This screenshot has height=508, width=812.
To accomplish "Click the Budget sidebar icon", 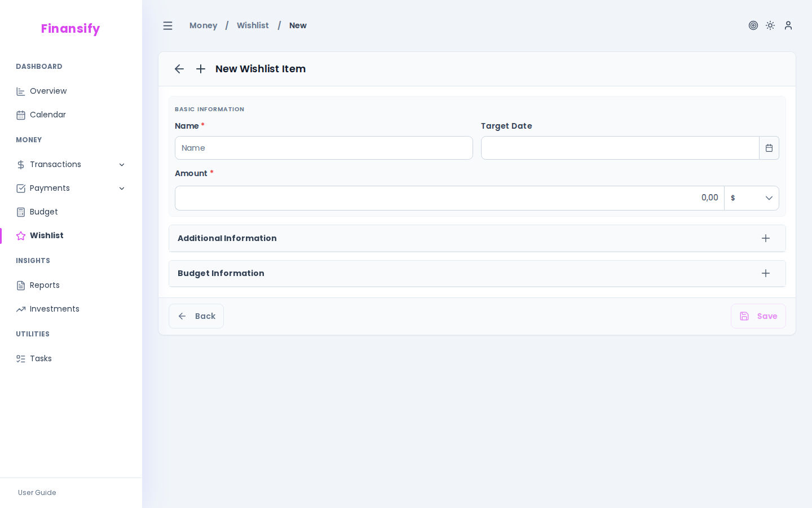I will pyautogui.click(x=21, y=212).
